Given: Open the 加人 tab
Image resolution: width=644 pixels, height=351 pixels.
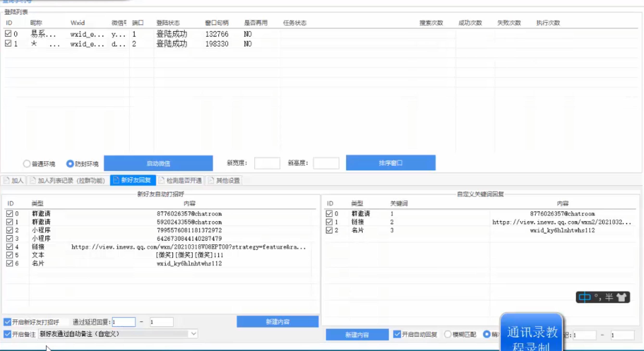Looking at the screenshot, I should click(14, 181).
